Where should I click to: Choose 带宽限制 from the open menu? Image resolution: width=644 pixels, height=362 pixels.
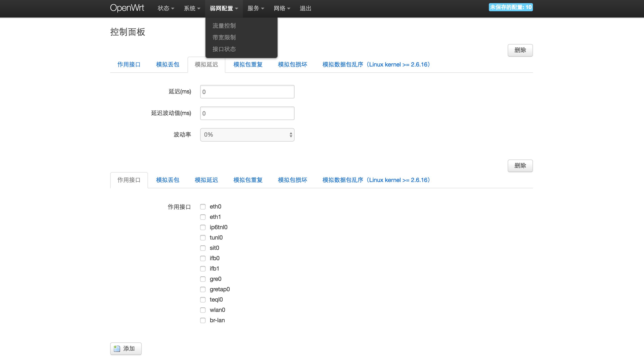coord(224,38)
